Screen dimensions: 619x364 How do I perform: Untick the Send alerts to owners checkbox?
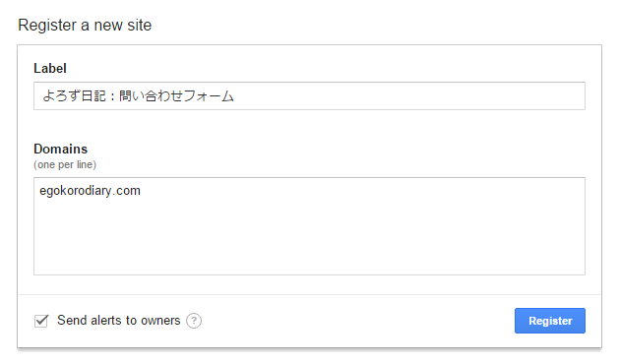point(41,321)
